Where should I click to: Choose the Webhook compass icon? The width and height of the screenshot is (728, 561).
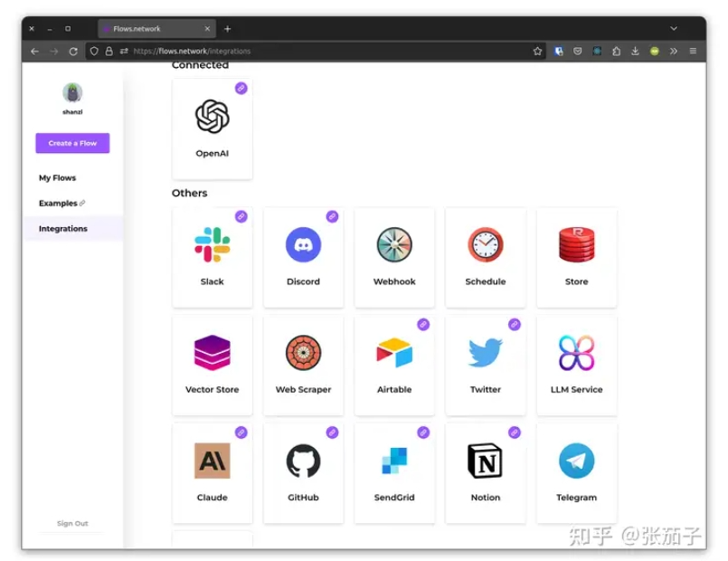pos(394,244)
